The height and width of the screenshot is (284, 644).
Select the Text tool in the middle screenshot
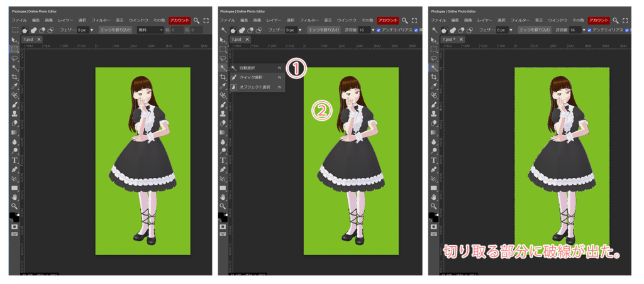[x=223, y=160]
